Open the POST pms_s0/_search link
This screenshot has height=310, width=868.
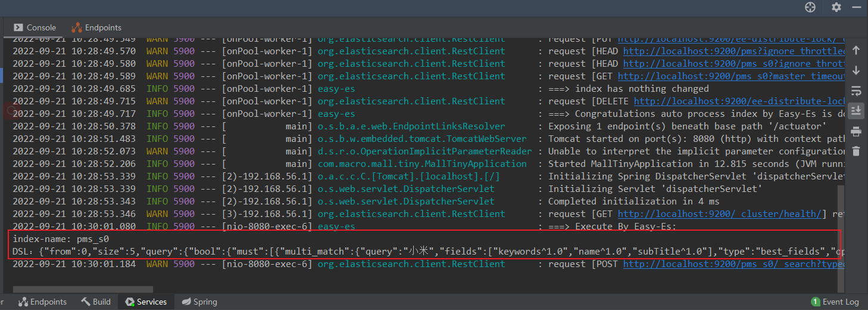point(734,264)
